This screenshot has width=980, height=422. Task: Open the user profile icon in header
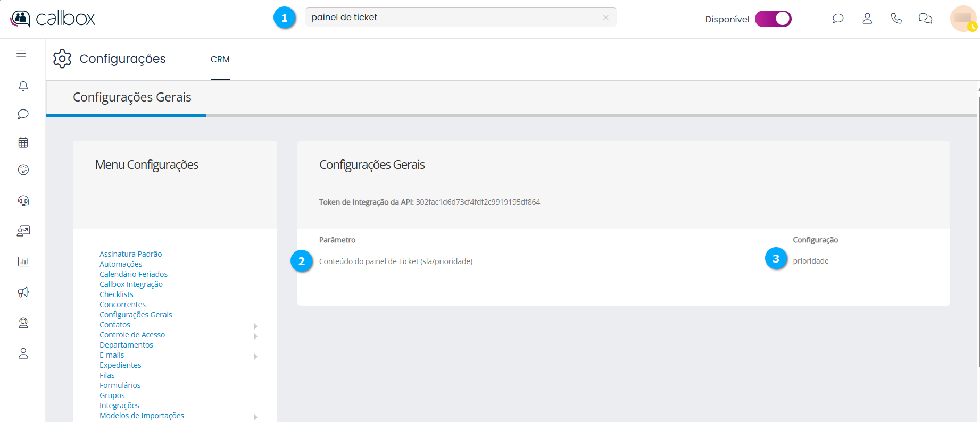pos(867,19)
